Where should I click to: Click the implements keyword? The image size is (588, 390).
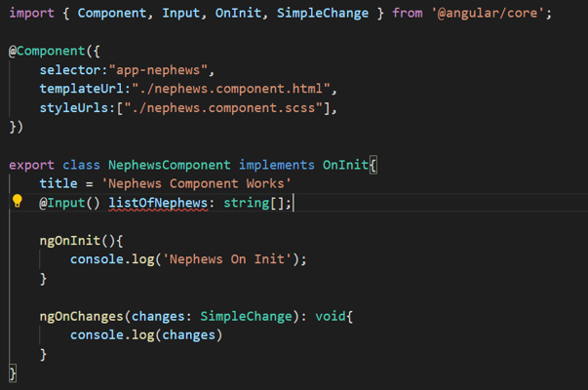point(276,165)
